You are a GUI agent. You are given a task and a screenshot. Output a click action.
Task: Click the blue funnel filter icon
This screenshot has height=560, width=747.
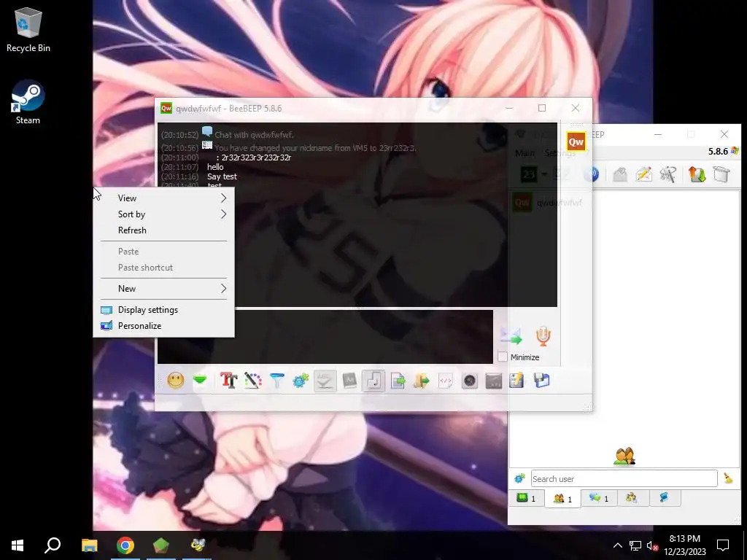[x=276, y=381]
